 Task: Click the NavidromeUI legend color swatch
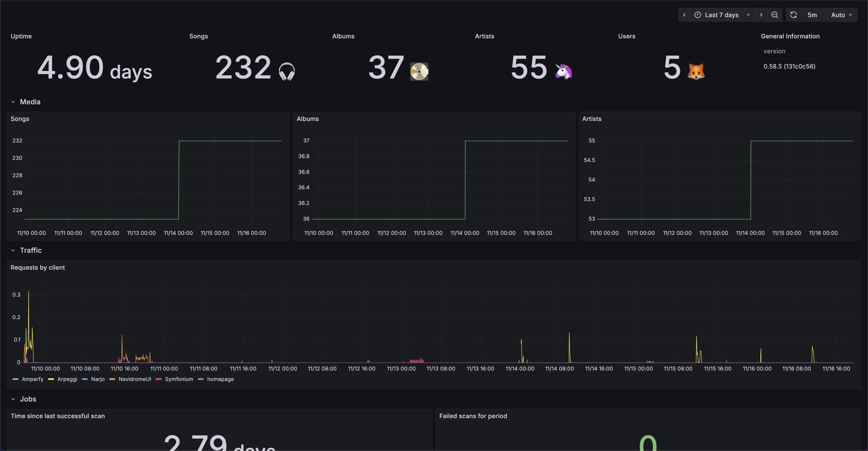112,379
